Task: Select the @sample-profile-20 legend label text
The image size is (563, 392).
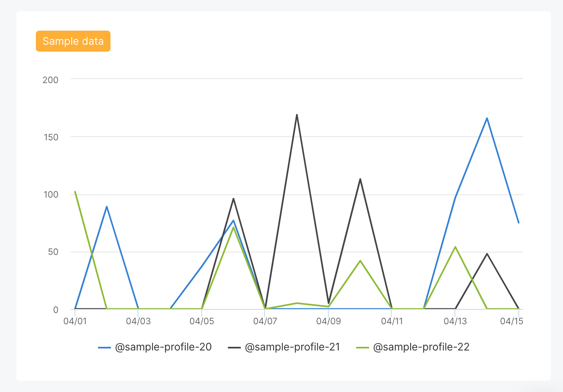Action: coord(164,347)
